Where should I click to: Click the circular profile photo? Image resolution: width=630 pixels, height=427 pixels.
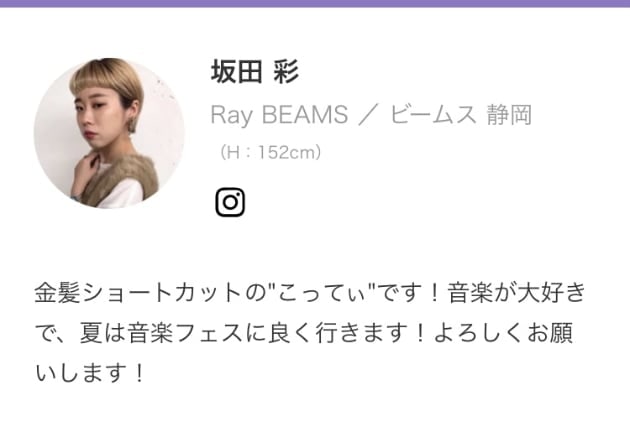point(109,133)
